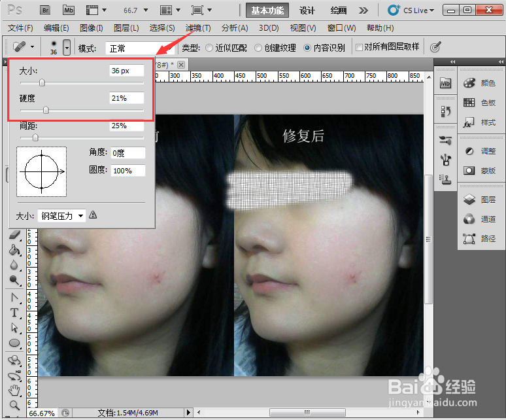Close the document tab
This screenshot has height=420, width=506.
(181, 65)
